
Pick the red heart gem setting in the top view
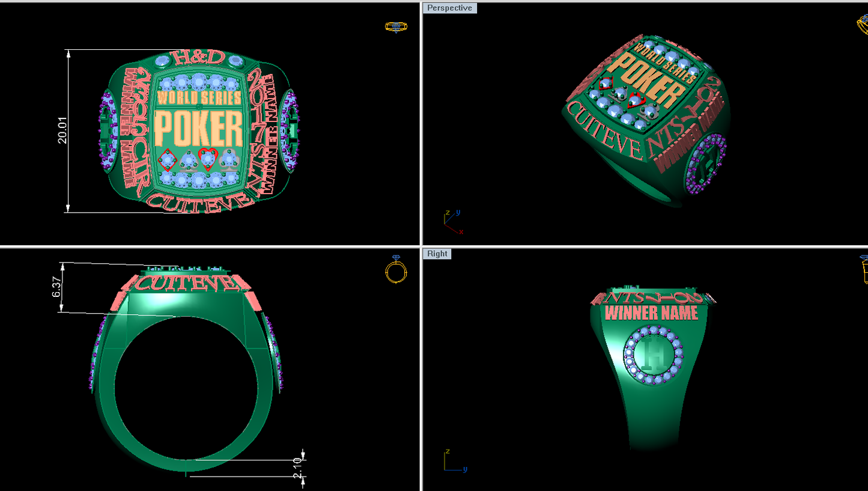207,159
